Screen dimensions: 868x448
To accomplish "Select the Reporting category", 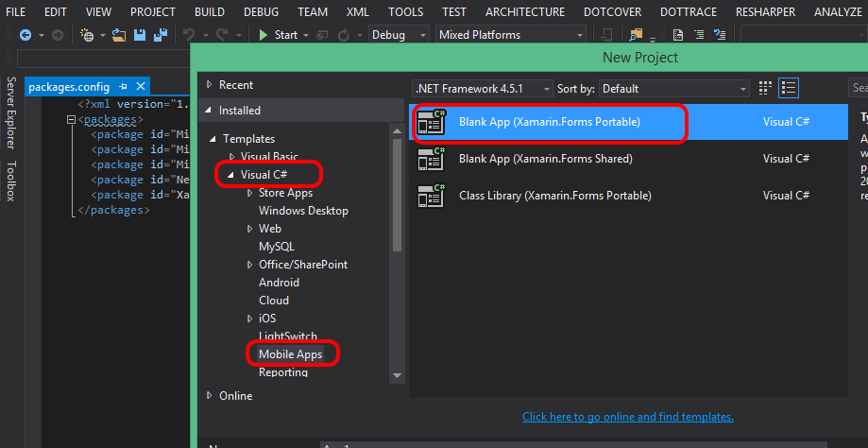I will coord(283,372).
